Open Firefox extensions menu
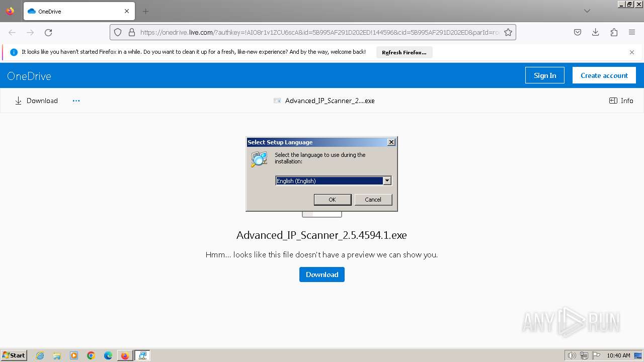Viewport: 644px width, 362px height. (x=614, y=32)
